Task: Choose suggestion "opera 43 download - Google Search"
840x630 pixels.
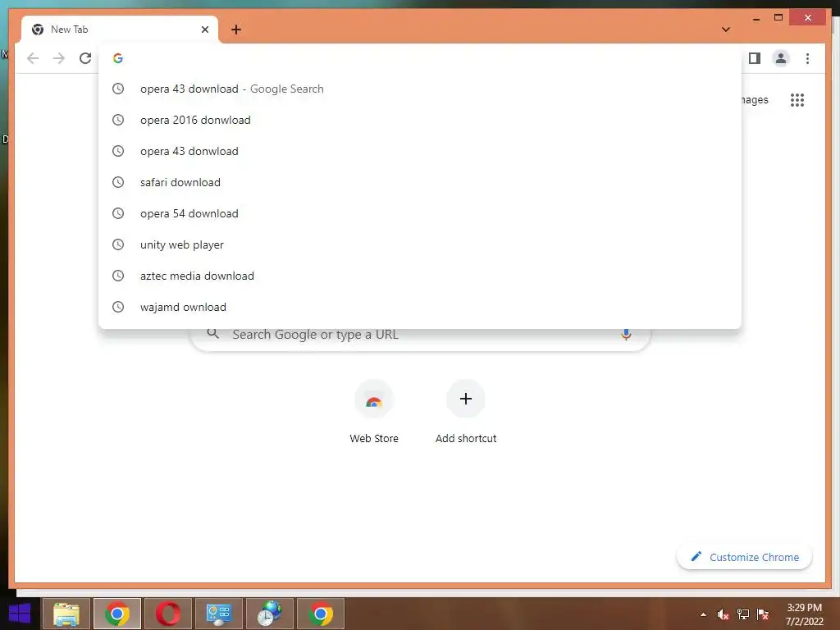Action: 420,89
